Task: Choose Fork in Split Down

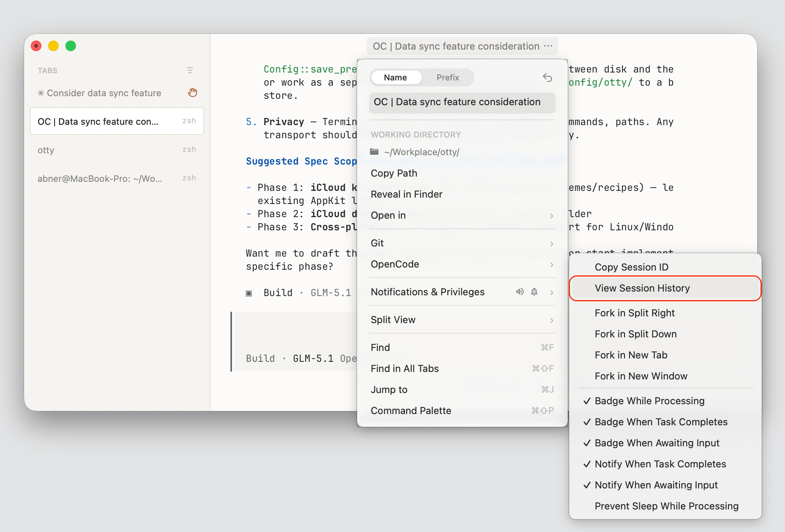Action: click(665, 334)
